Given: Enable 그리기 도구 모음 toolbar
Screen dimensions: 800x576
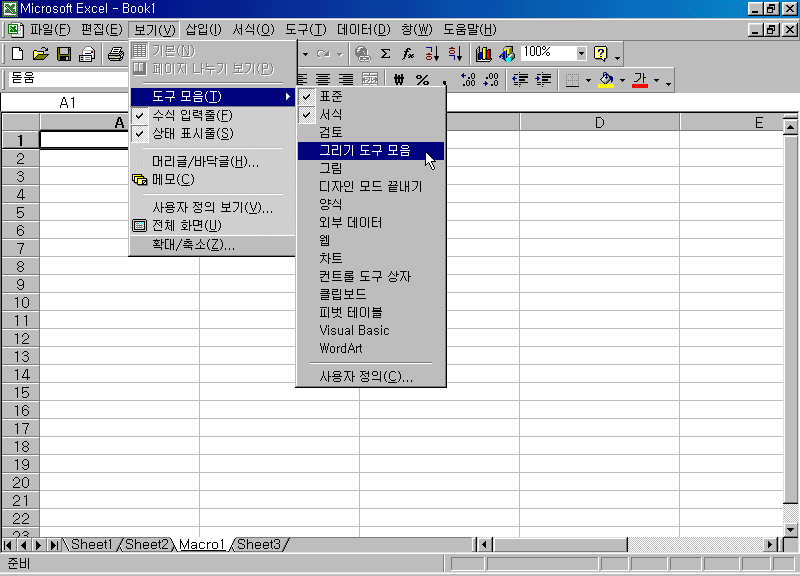Looking at the screenshot, I should 371,151.
